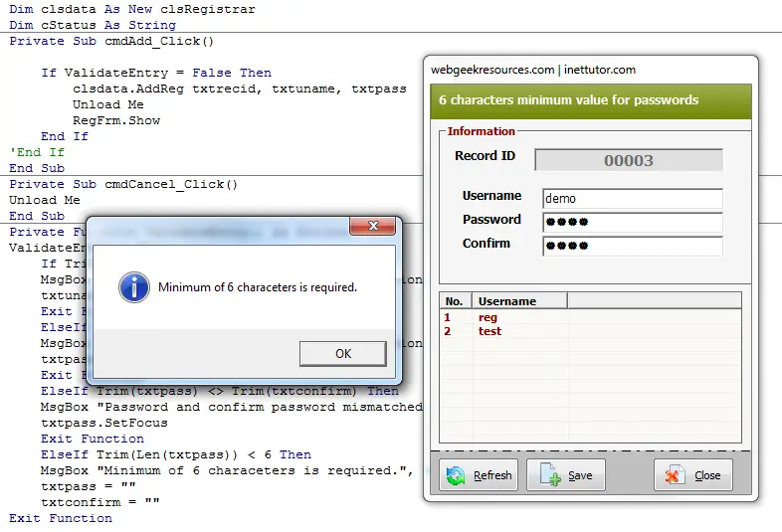
Task: Click code line 'clsdata.AddReg txtrecid, txtuname, txtpass'
Action: [x=240, y=89]
